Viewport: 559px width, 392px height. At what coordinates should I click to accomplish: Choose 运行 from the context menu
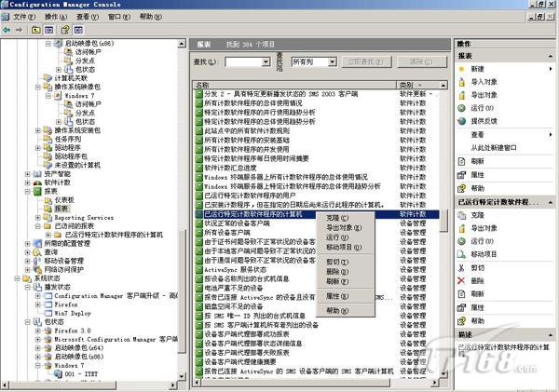click(x=337, y=237)
